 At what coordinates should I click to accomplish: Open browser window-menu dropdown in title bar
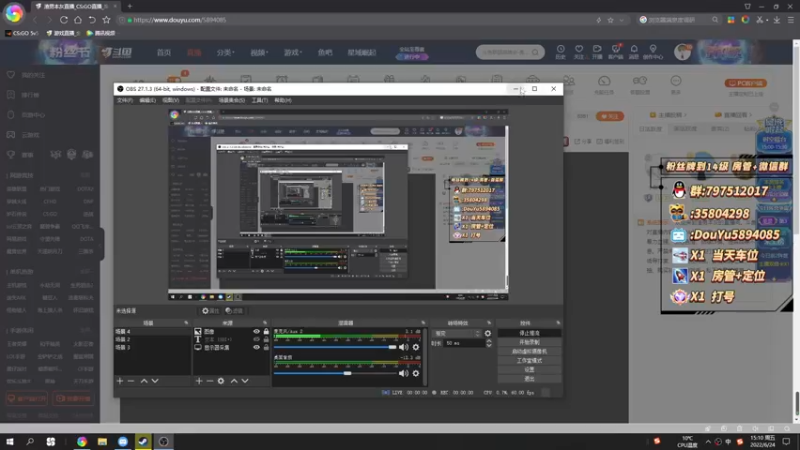(x=747, y=6)
